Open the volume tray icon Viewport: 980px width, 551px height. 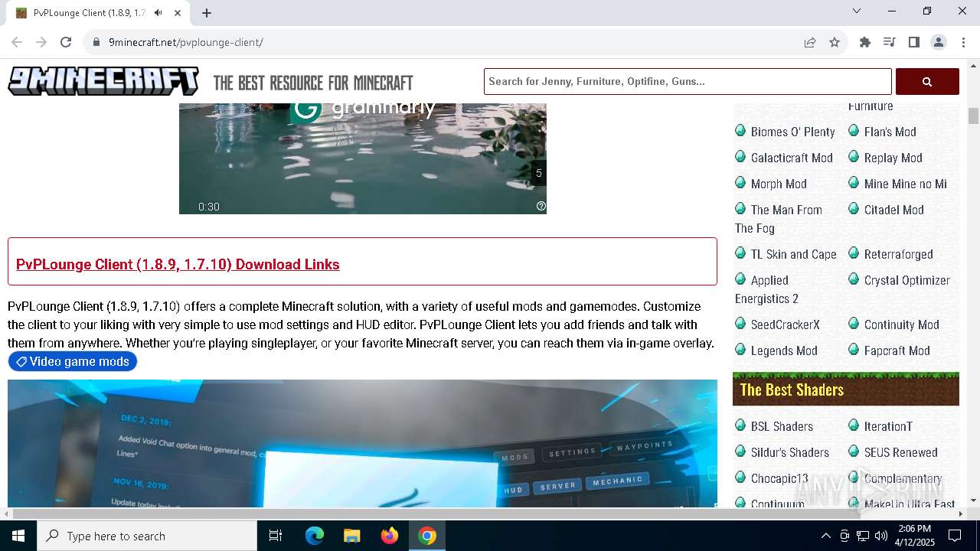click(880, 536)
